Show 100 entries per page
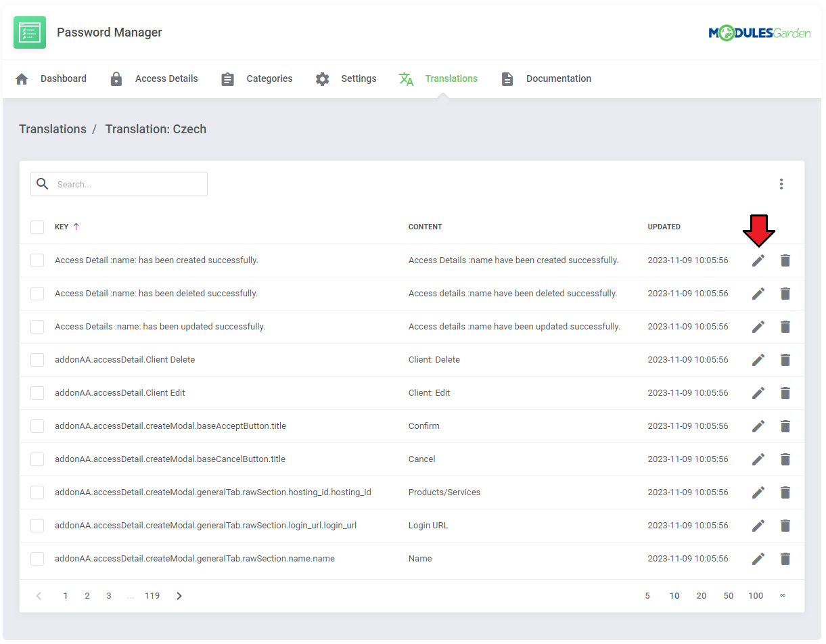This screenshot has width=826, height=644. coord(756,596)
